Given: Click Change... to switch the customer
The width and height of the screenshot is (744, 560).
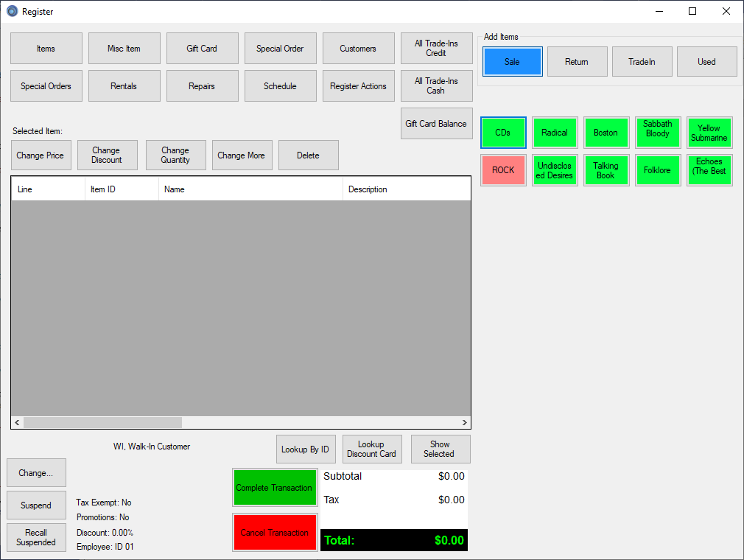Looking at the screenshot, I should point(36,473).
